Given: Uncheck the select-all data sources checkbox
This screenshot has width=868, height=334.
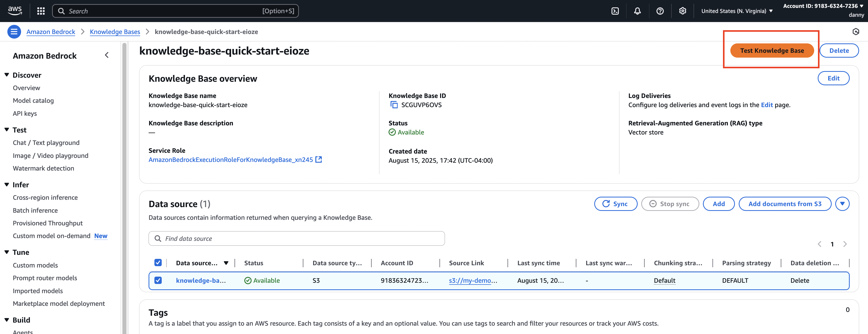Looking at the screenshot, I should pyautogui.click(x=158, y=263).
